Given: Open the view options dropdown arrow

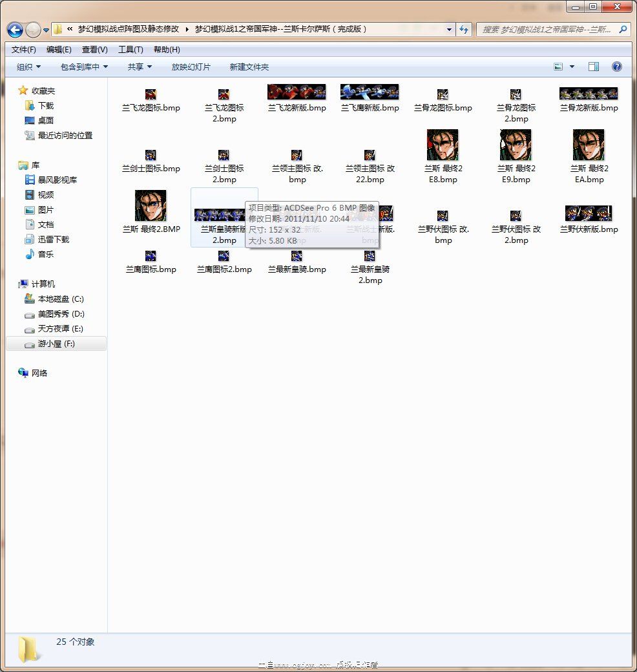Looking at the screenshot, I should tap(572, 67).
